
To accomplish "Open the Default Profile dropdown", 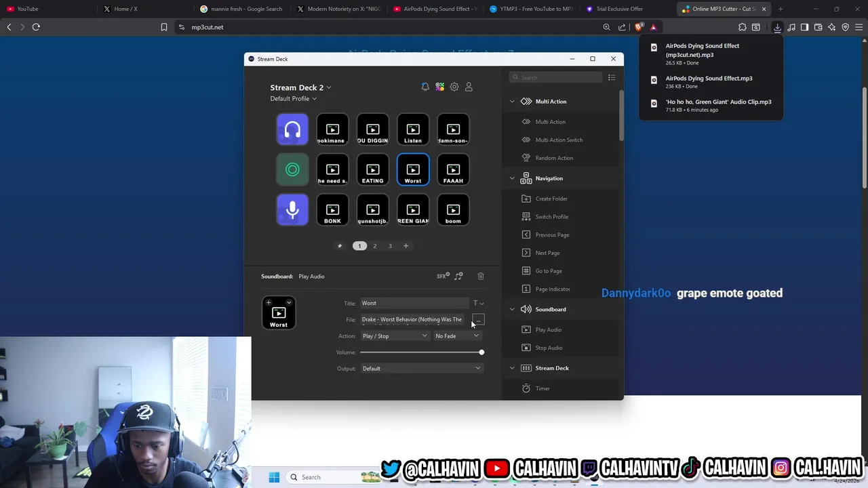I will 293,99.
